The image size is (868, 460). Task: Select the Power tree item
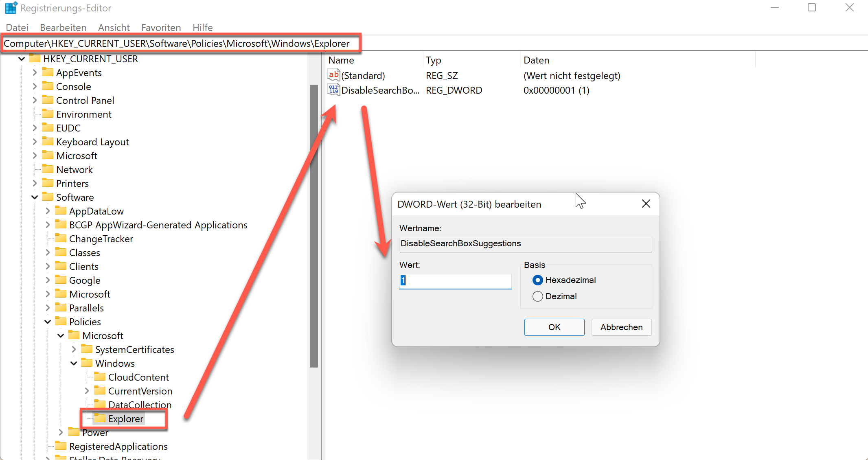click(95, 433)
